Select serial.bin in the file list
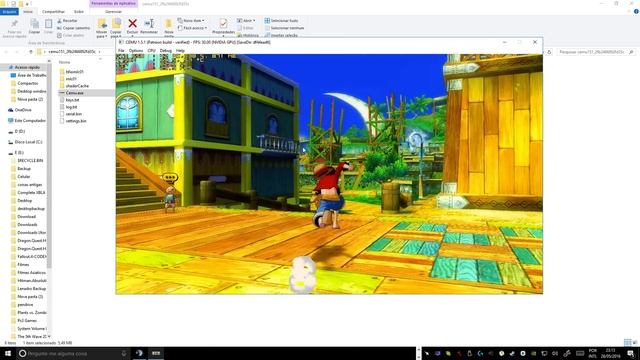640x360 pixels. pos(71,114)
